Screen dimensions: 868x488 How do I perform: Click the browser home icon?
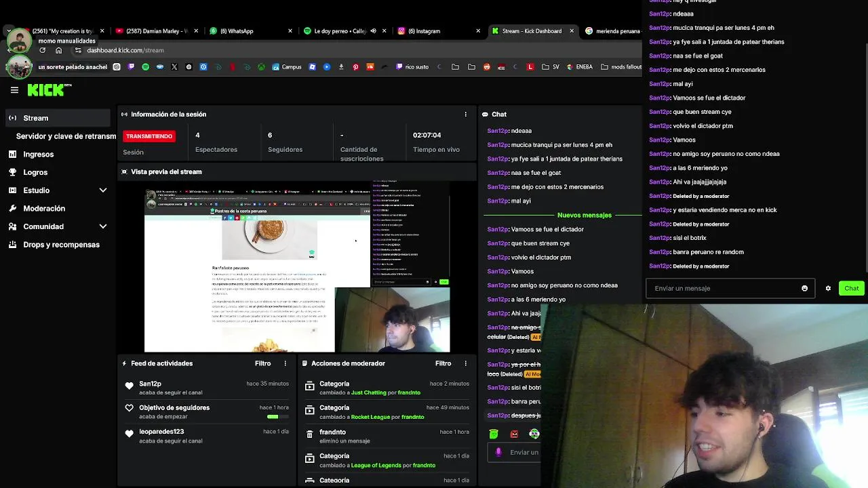[x=59, y=50]
